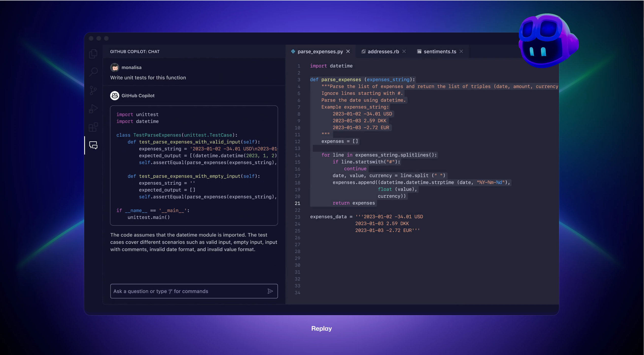Image resolution: width=644 pixels, height=355 pixels.
Task: Click the 'GitHub Copilot' name label
Action: (138, 96)
